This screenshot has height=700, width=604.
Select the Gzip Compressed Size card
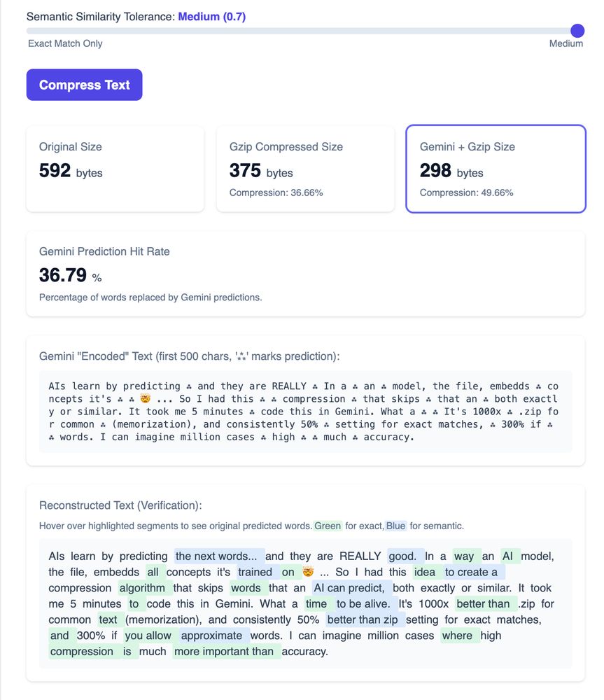coord(305,169)
